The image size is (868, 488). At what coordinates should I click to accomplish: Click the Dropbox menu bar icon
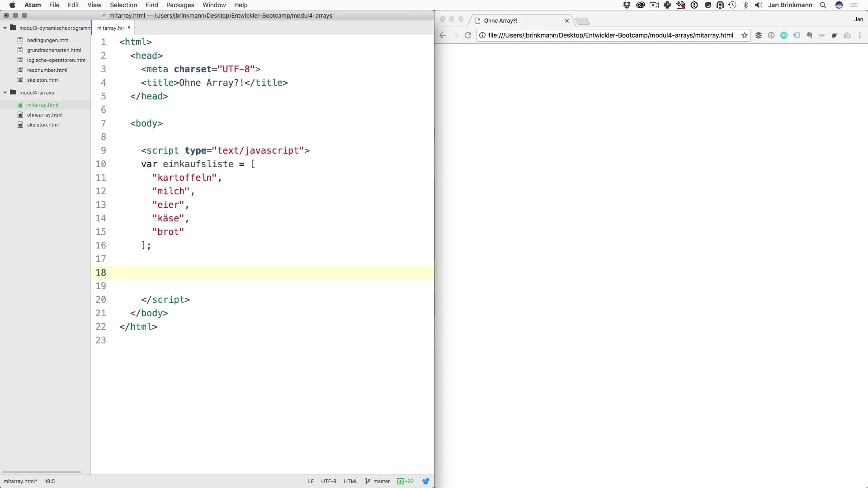[x=627, y=5]
